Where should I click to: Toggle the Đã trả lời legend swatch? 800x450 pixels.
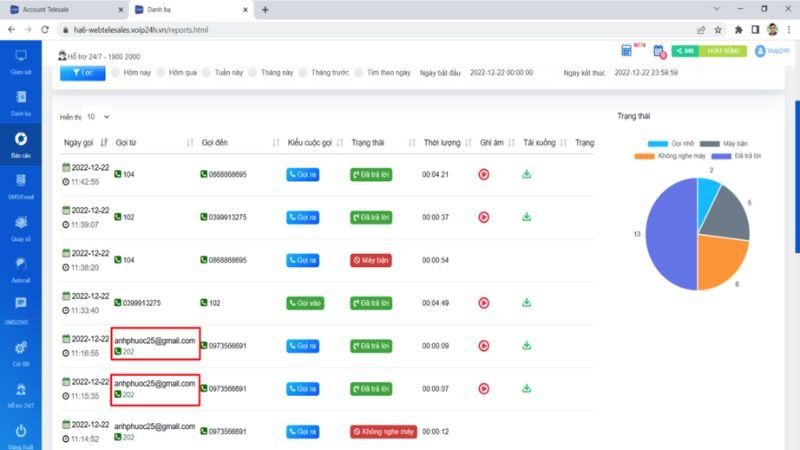721,156
